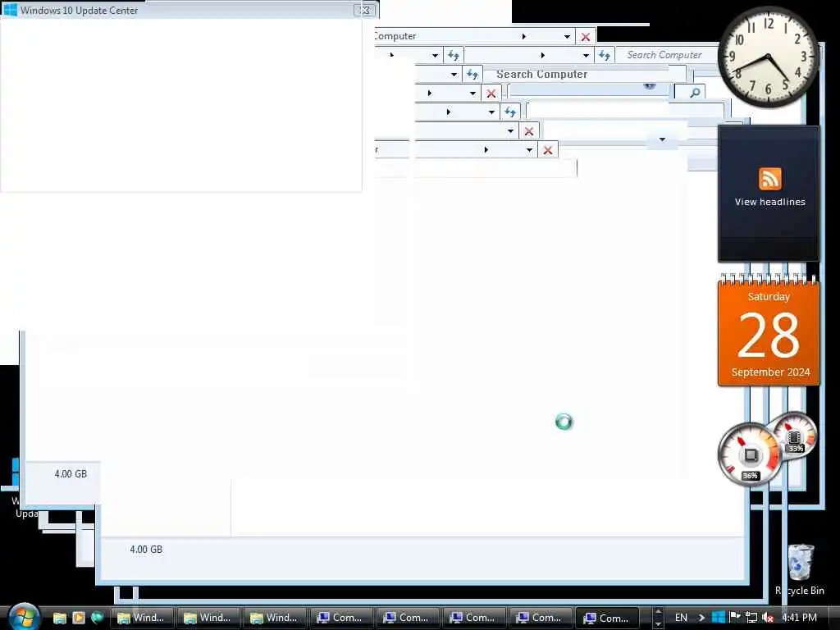Screen dimensions: 840x630
Task: Select the highlighted active Com... taskbar button
Action: click(607, 618)
